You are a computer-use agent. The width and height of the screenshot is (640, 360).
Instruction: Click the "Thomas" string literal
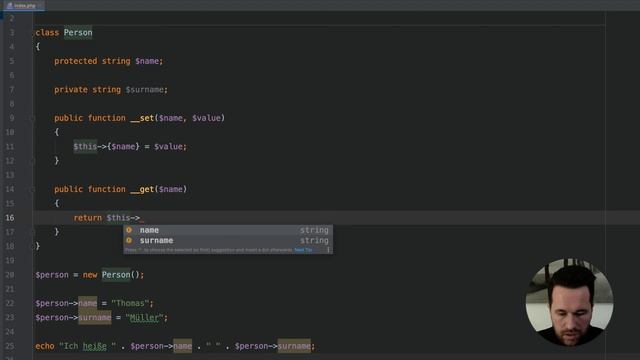130,303
